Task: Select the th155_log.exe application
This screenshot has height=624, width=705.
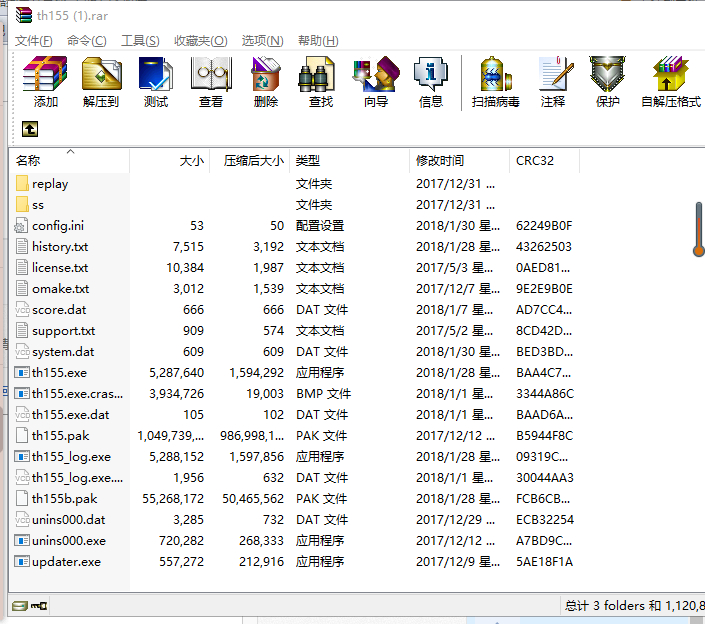Action: click(x=294, y=456)
